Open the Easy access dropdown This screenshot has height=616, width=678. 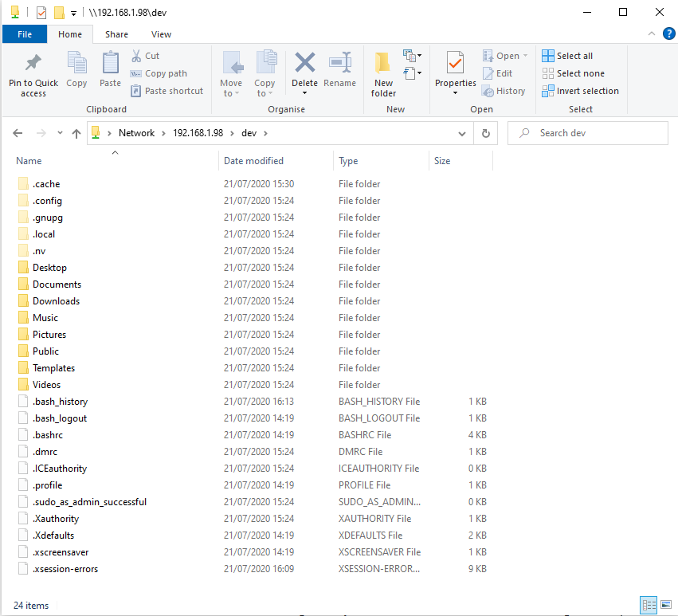pos(413,73)
